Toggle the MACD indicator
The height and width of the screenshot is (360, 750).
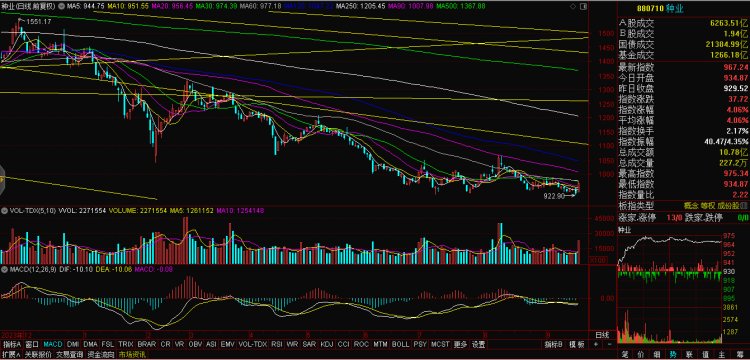53,344
